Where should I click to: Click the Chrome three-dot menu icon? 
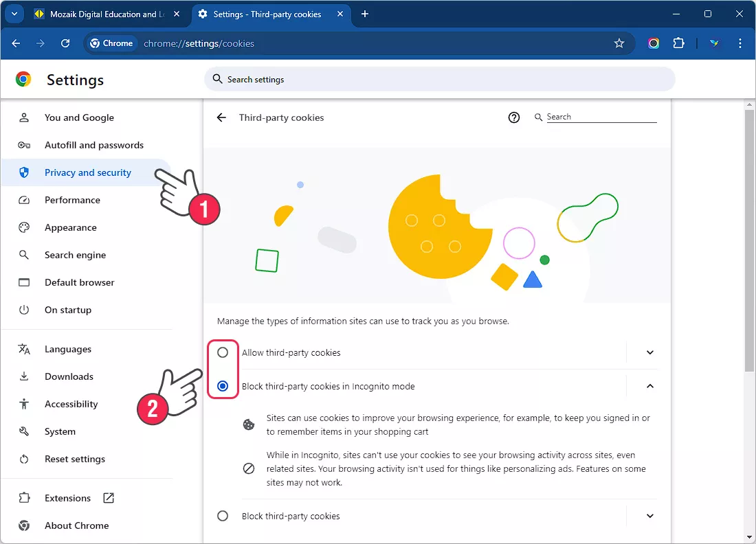(740, 43)
